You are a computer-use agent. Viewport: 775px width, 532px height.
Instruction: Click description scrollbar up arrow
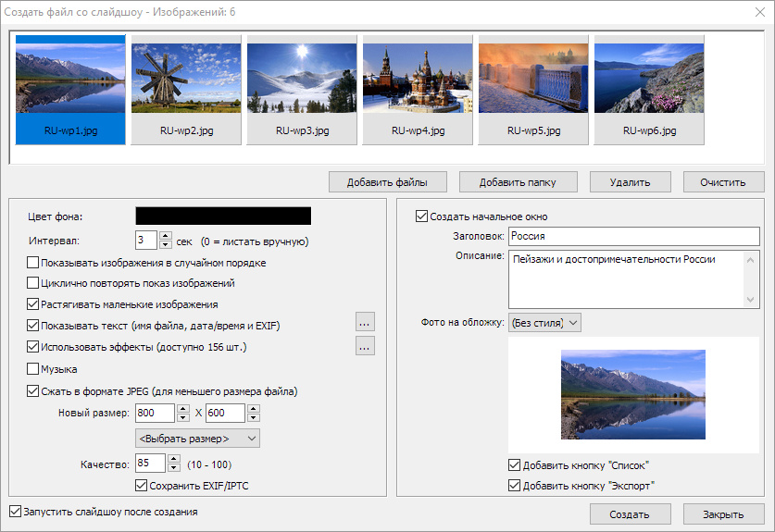(750, 259)
